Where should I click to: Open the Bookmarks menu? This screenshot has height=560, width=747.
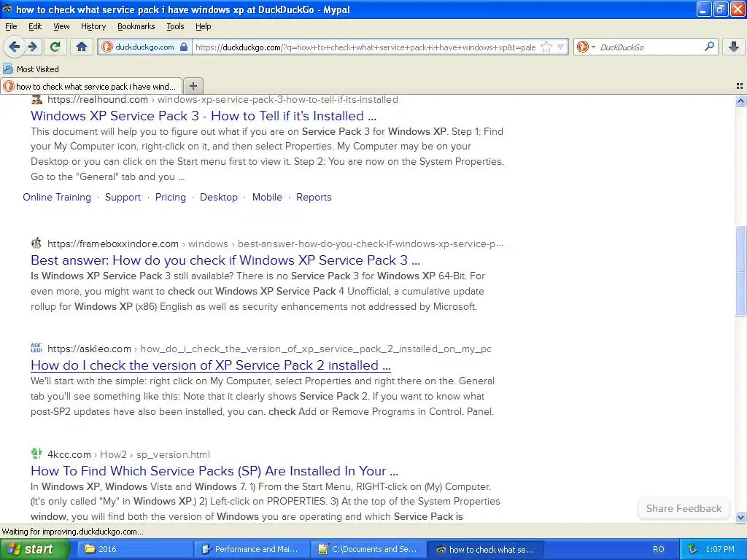click(x=136, y=26)
